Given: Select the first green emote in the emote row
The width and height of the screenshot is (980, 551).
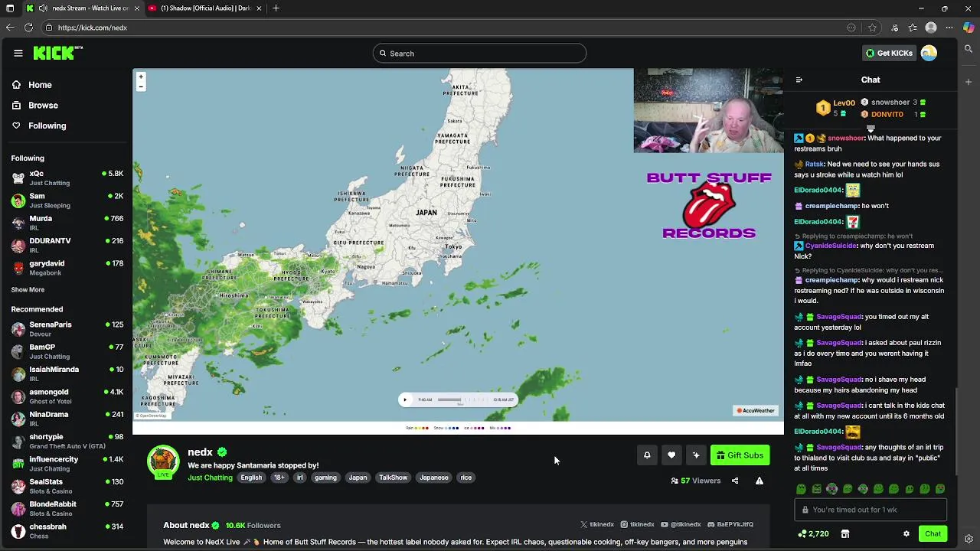Looking at the screenshot, I should (x=801, y=489).
